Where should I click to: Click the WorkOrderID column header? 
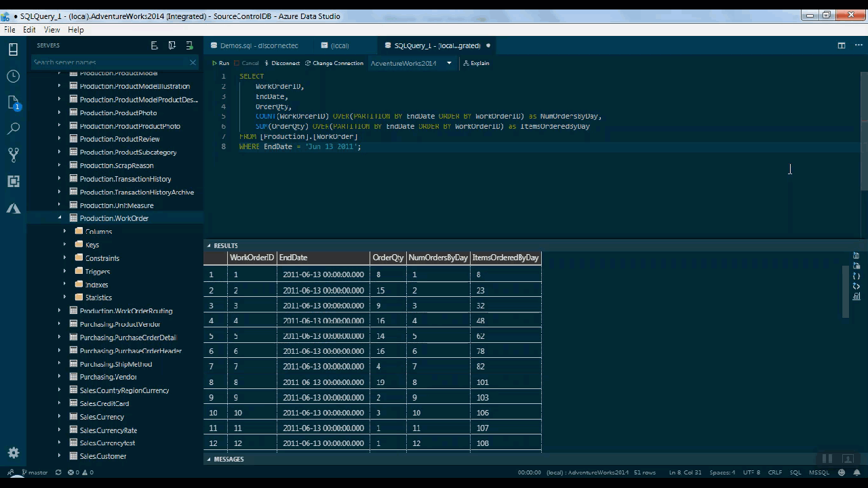click(252, 258)
